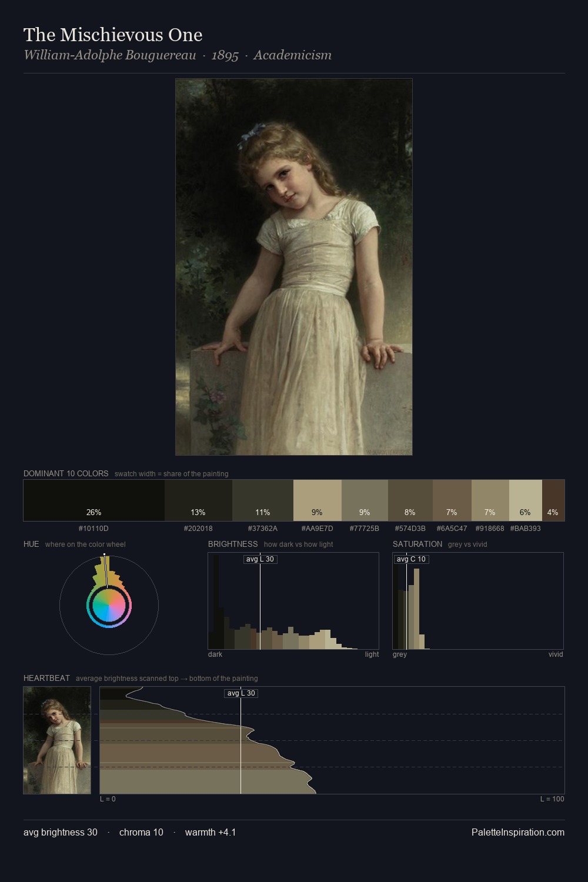Click the 'BRIGHTNESS' section heading
The image size is (588, 882).
pos(233,544)
